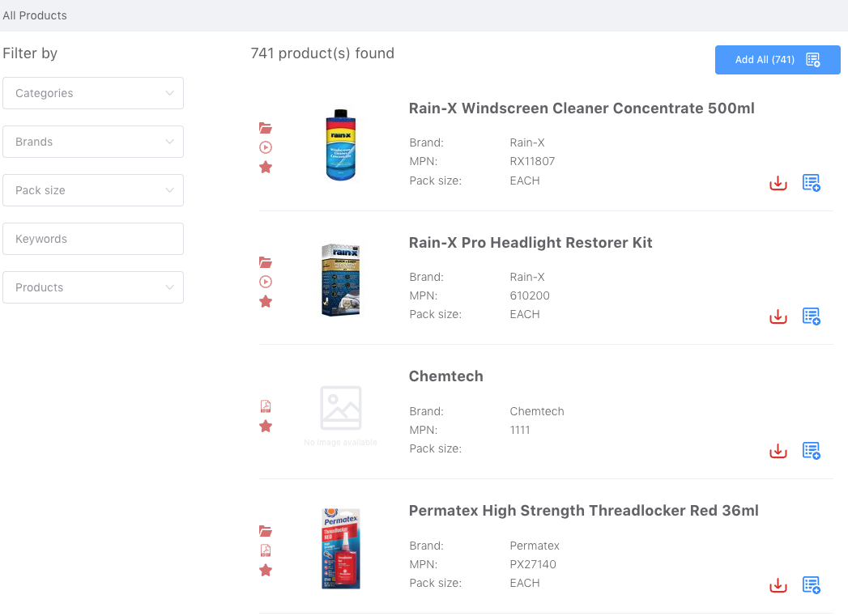The width and height of the screenshot is (848, 616).
Task: Open folder icon for Rain-X Windscreen Cleaner
Action: tap(266, 128)
